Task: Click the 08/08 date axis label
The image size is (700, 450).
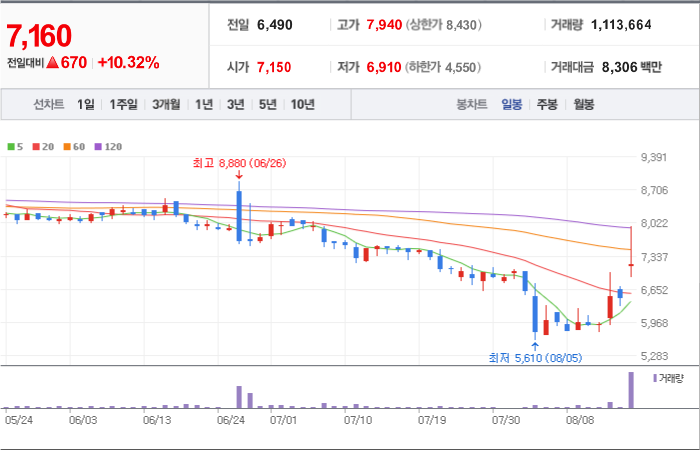Action: 580,421
